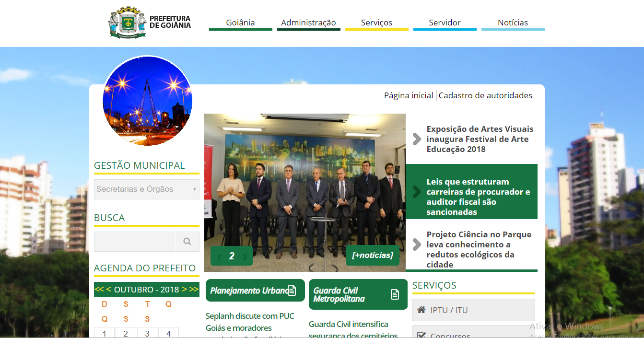This screenshot has width=644, height=338.
Task: Click the [+notícias] button on the photo
Action: (x=373, y=256)
